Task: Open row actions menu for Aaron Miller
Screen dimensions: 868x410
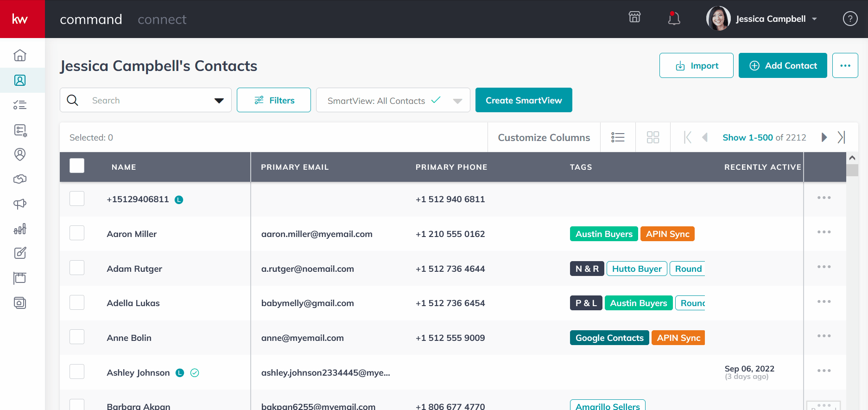Action: click(x=824, y=232)
